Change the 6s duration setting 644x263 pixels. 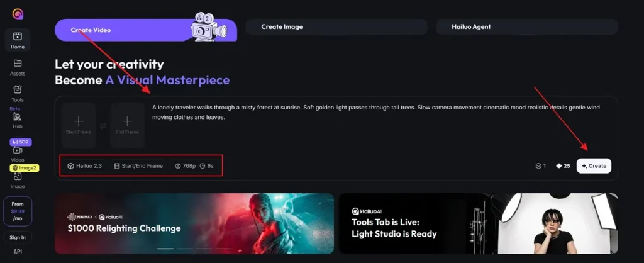206,166
